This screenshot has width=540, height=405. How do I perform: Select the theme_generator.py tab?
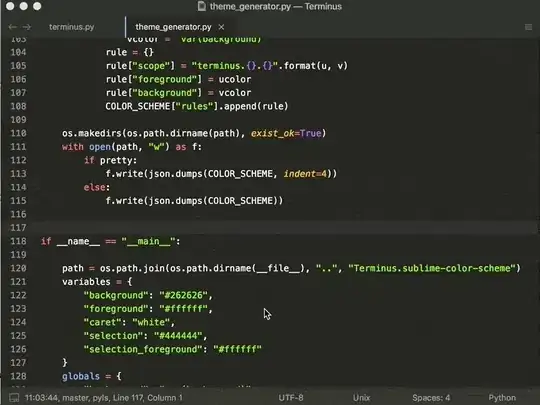tap(173, 27)
